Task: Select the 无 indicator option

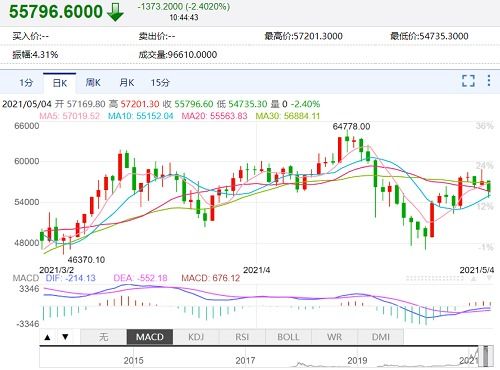Action: coord(104,337)
